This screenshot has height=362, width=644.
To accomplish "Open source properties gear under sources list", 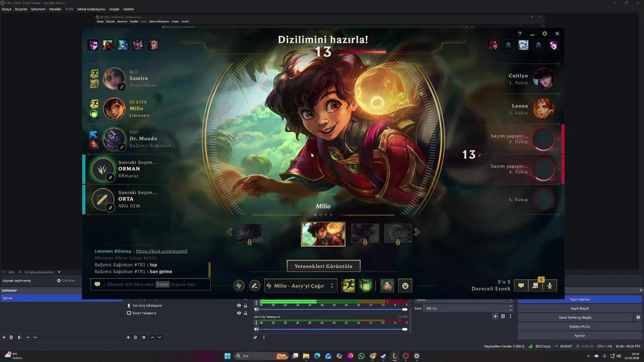I will click(x=144, y=337).
